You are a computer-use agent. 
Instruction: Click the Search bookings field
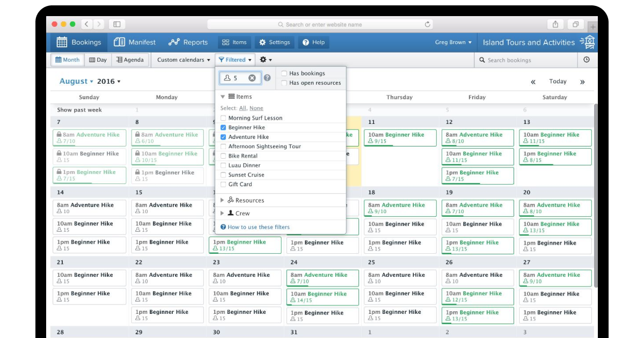526,60
